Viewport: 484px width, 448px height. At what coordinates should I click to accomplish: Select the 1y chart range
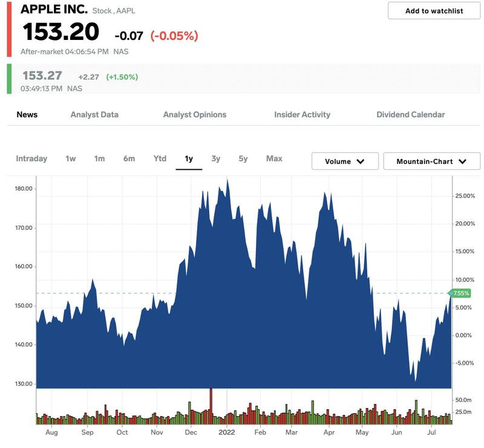(x=189, y=158)
